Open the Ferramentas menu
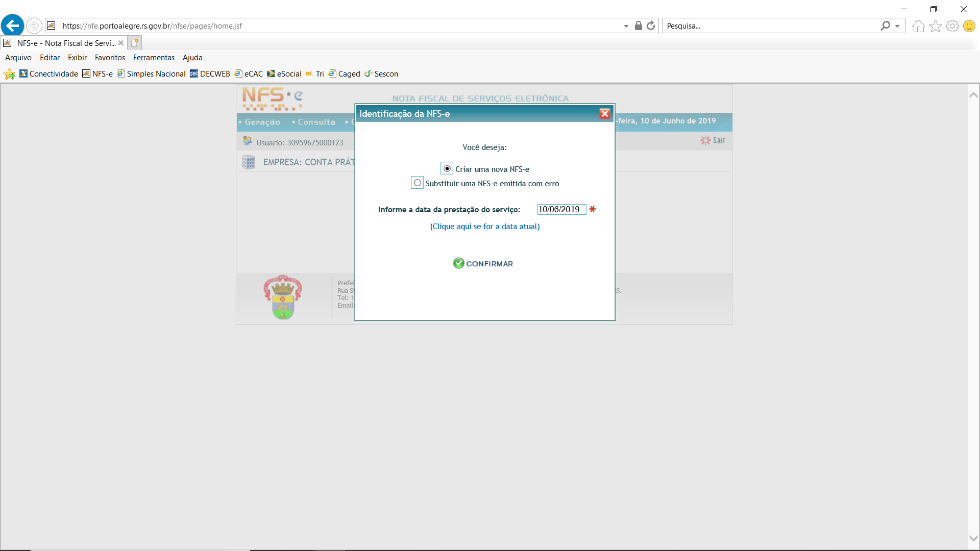The image size is (980, 551). [x=154, y=58]
